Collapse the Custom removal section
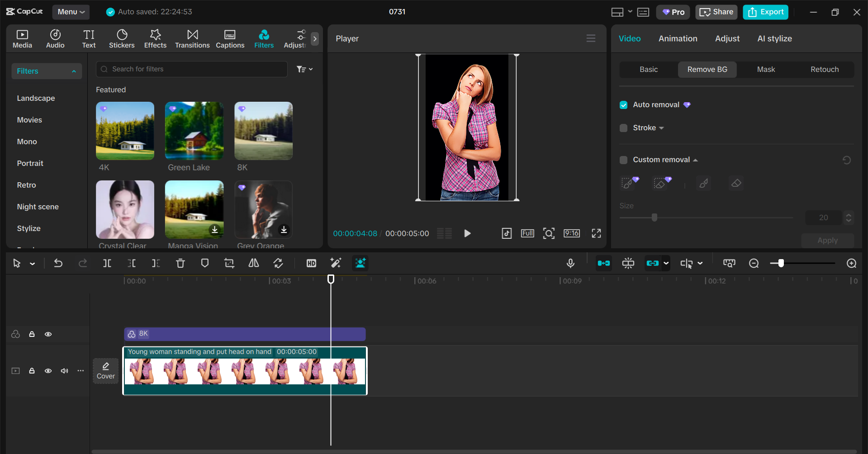Image resolution: width=868 pixels, height=454 pixels. 695,160
